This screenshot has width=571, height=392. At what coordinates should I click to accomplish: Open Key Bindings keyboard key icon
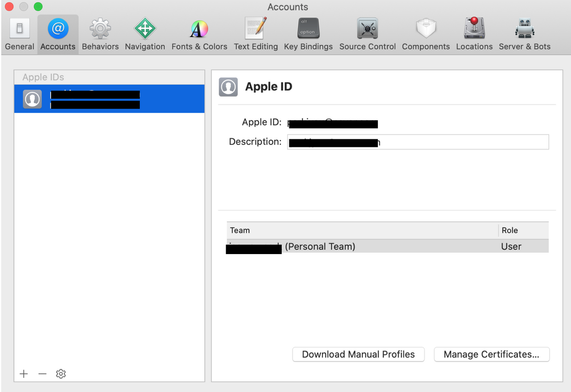308,29
